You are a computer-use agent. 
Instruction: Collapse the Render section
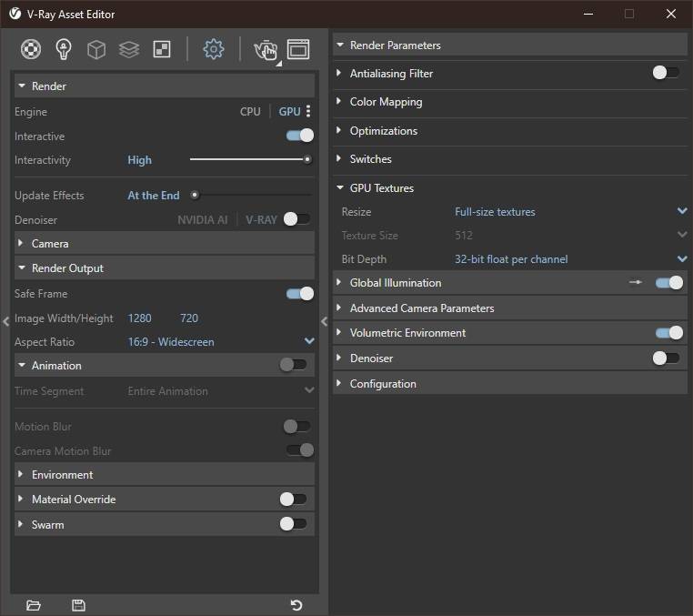point(165,86)
